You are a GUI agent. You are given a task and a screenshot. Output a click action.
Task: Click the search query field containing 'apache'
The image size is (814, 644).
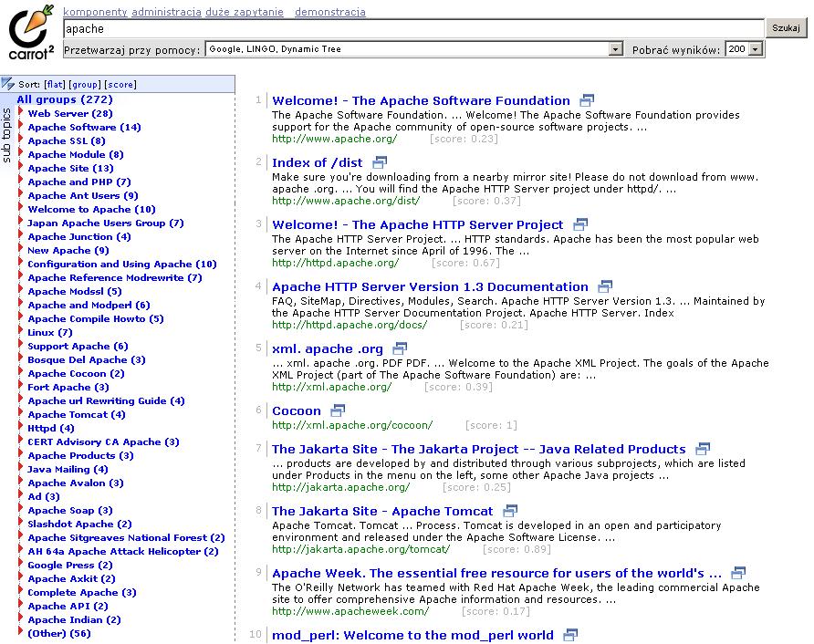tap(413, 28)
